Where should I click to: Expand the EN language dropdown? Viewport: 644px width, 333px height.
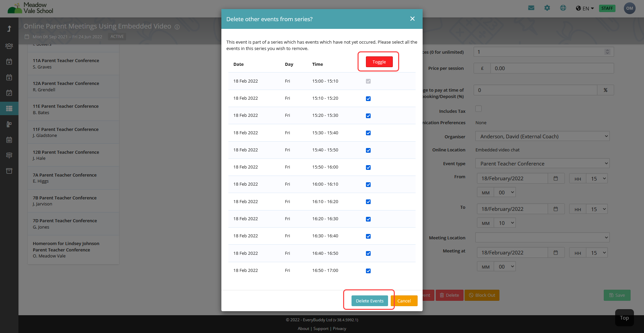(x=585, y=8)
